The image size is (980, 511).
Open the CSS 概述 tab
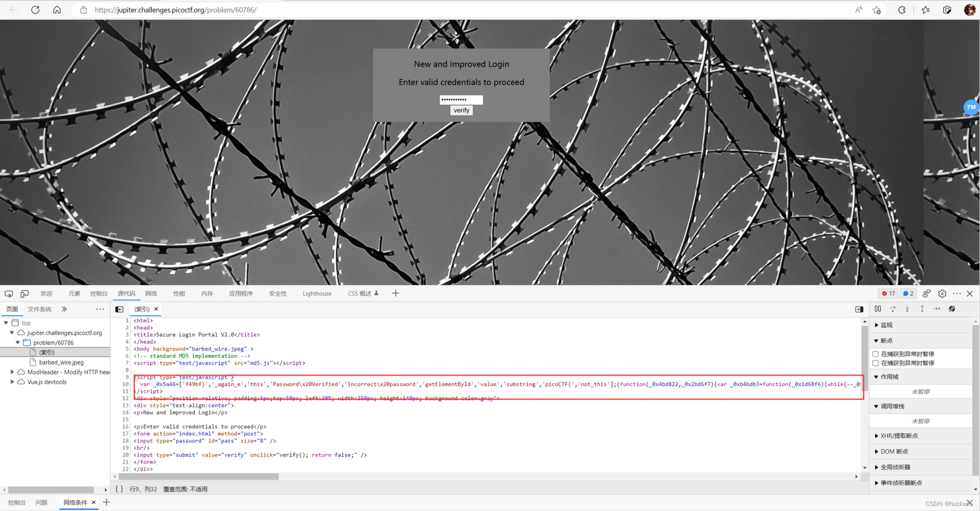tap(363, 294)
